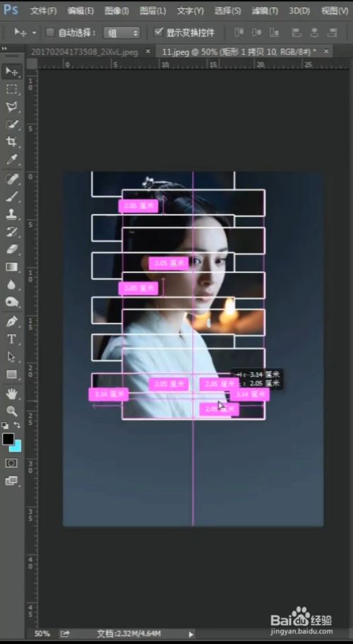Open the 选择(S) menu
This screenshot has width=353, height=644.
(x=227, y=11)
